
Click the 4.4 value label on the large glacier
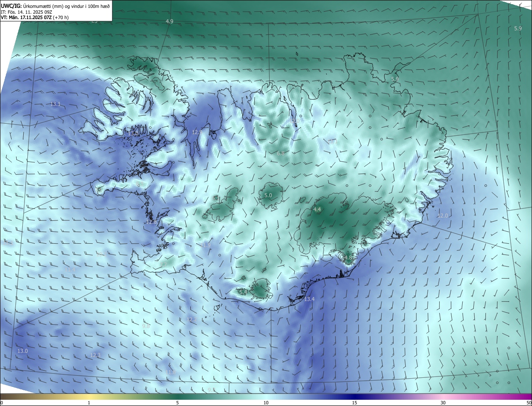point(317,210)
